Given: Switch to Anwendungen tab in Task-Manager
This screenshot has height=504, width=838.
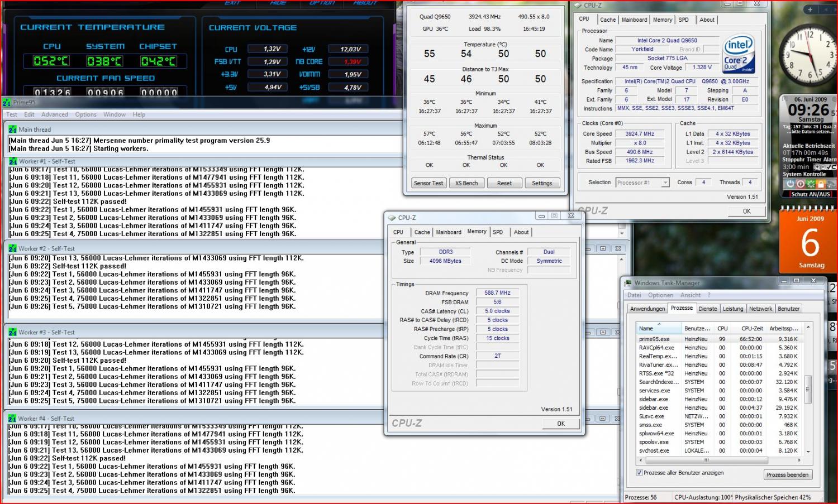Looking at the screenshot, I should click(647, 309).
